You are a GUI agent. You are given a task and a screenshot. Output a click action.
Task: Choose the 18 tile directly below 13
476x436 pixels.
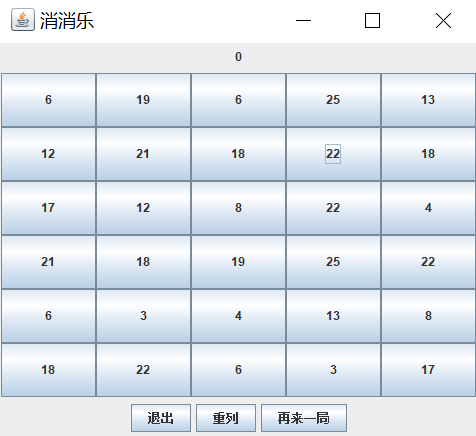(x=428, y=154)
